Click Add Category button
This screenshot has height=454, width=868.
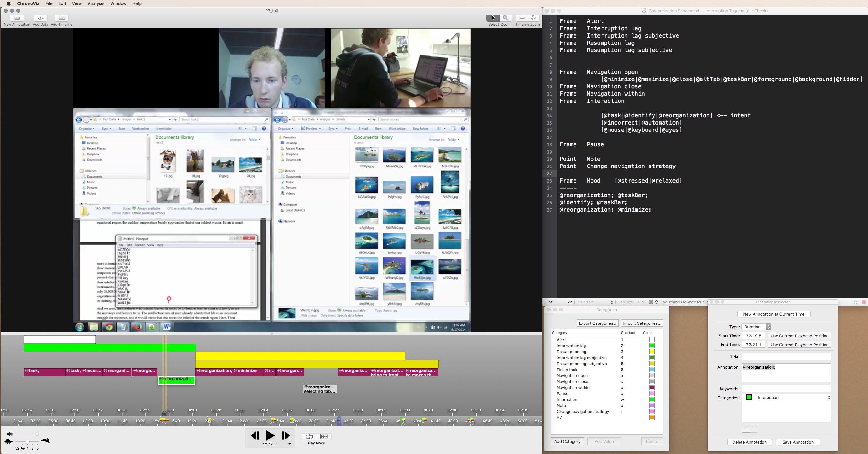click(567, 441)
